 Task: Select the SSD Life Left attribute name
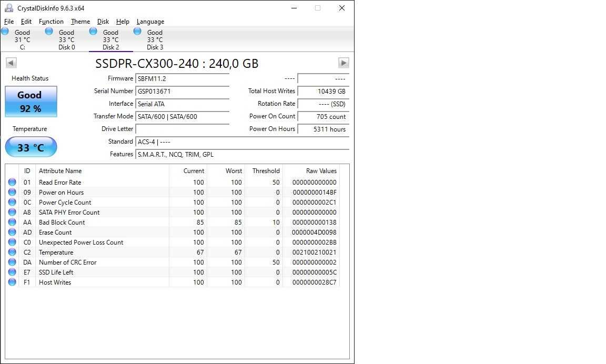[56, 272]
